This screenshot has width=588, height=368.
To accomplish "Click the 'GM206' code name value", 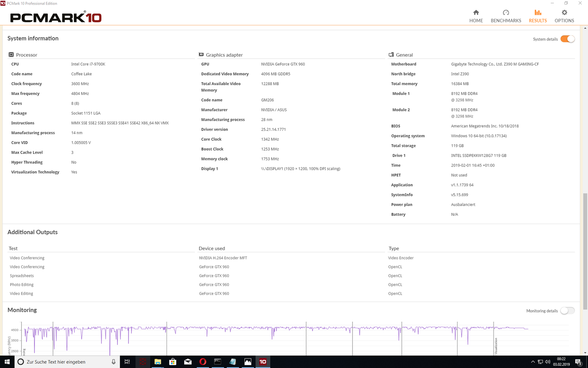I will 267,100.
